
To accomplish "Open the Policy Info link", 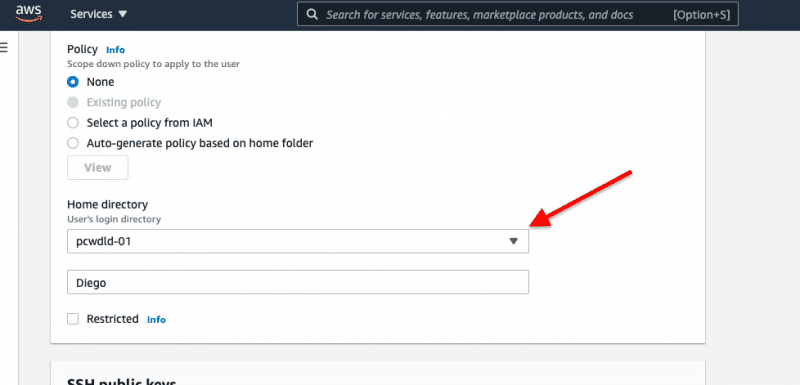I will [115, 50].
